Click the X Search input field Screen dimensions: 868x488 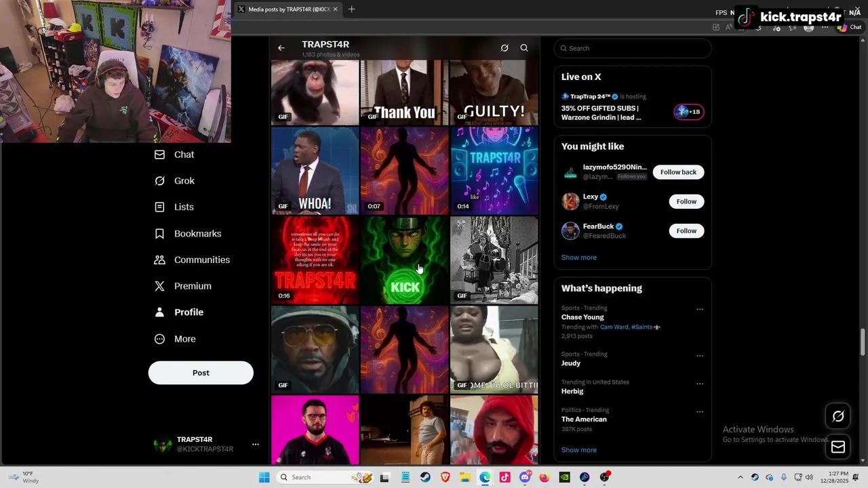(633, 48)
